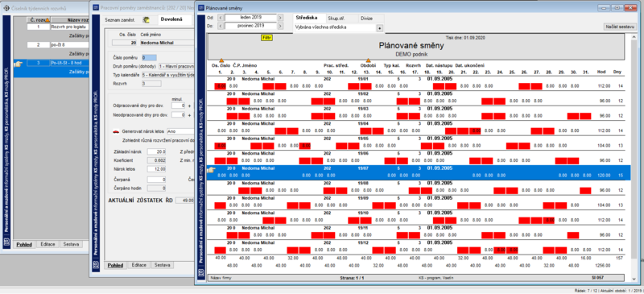Open the Dovolená tab

[171, 19]
